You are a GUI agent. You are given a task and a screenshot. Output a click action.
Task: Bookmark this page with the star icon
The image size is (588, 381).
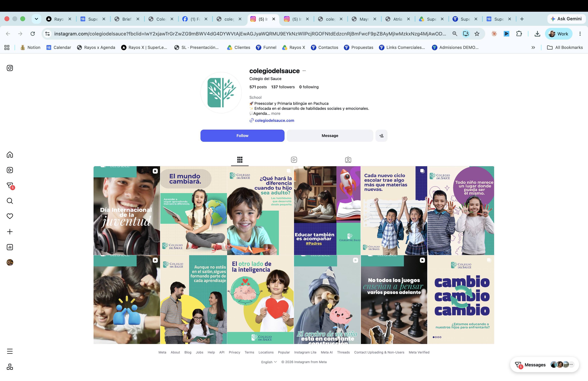[x=477, y=34]
